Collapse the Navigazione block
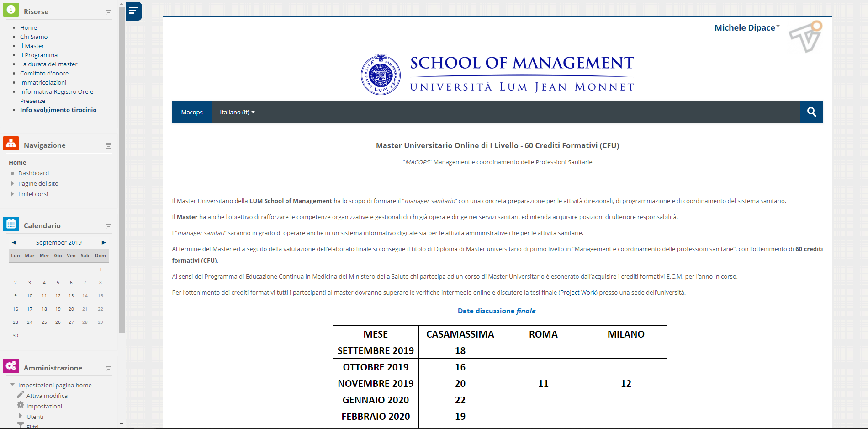 click(109, 146)
